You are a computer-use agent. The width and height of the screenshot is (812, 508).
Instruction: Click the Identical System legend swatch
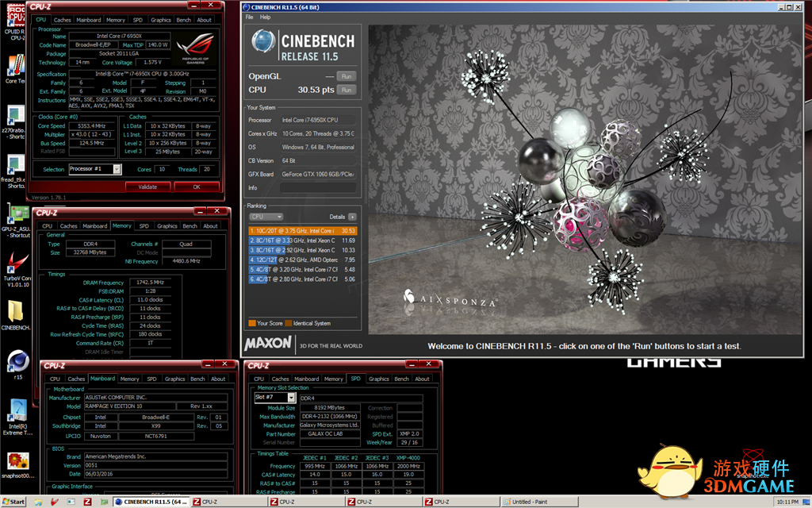(x=289, y=323)
